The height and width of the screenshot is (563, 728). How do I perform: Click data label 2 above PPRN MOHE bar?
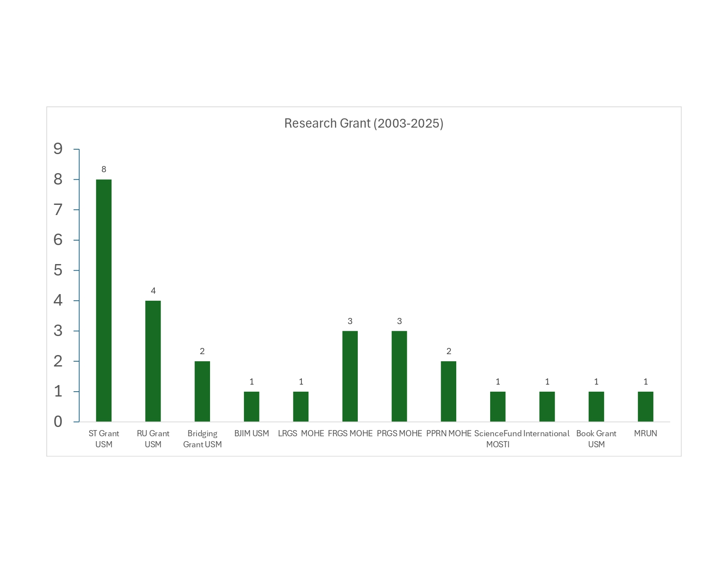coord(449,351)
